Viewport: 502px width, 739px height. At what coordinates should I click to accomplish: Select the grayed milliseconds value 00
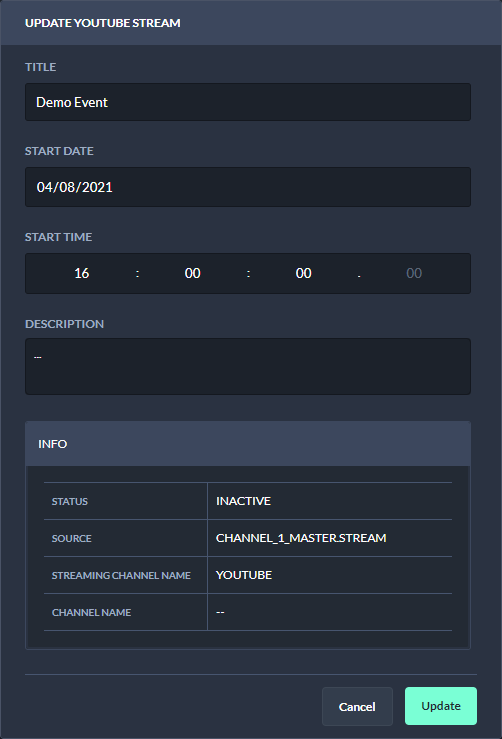point(414,273)
